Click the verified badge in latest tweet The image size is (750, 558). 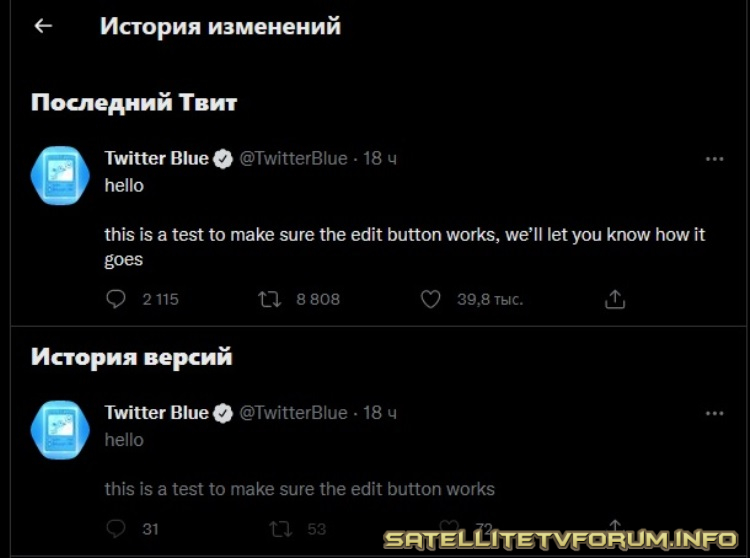pos(222,159)
